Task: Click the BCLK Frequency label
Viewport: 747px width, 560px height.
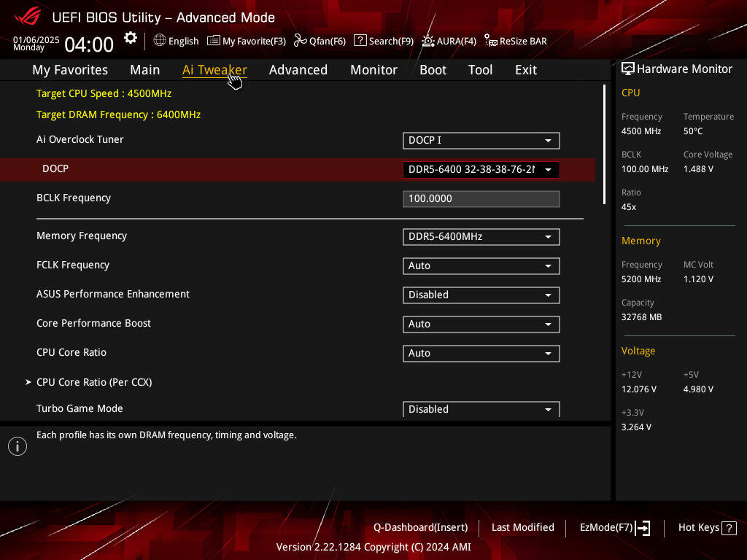Action: [x=74, y=198]
